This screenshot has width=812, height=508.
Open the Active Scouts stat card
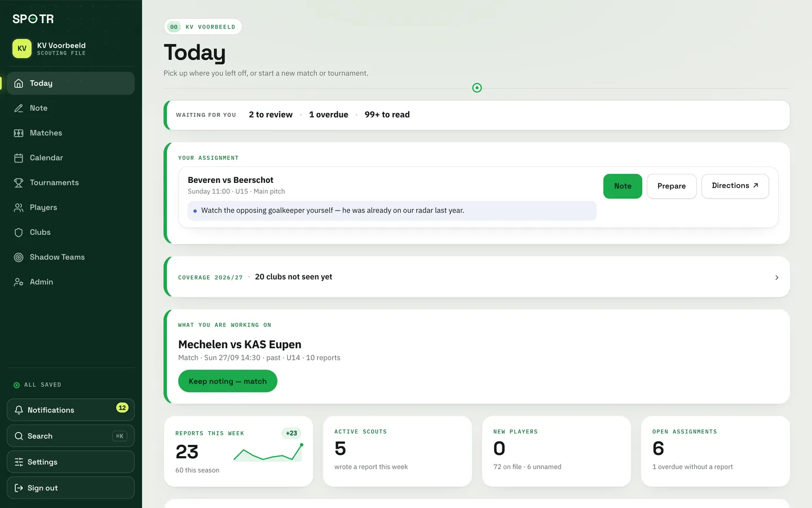(397, 451)
